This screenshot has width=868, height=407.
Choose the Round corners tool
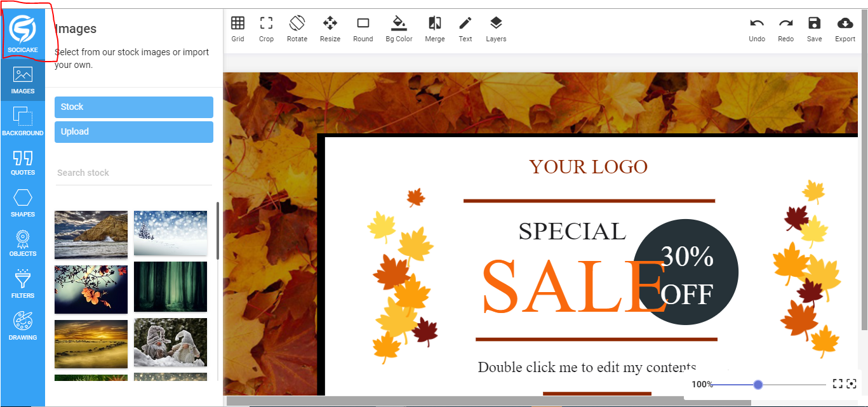[363, 29]
